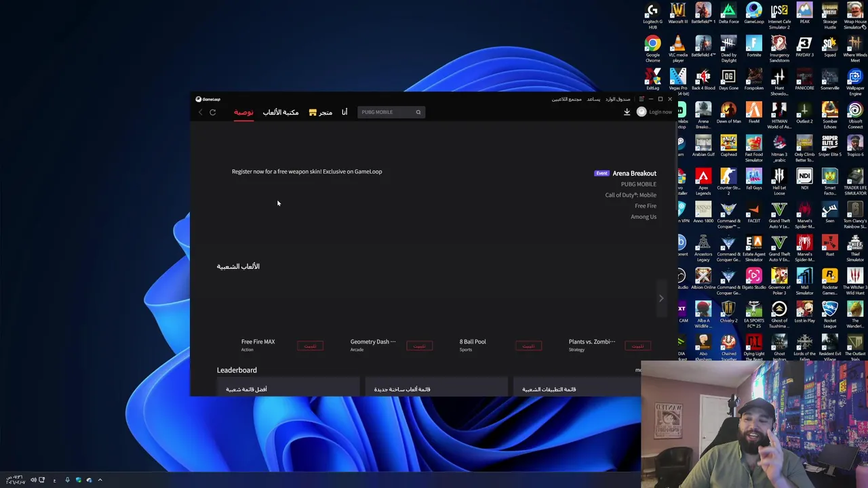Open Internet Cafe Simulator 2 icon

tap(779, 16)
